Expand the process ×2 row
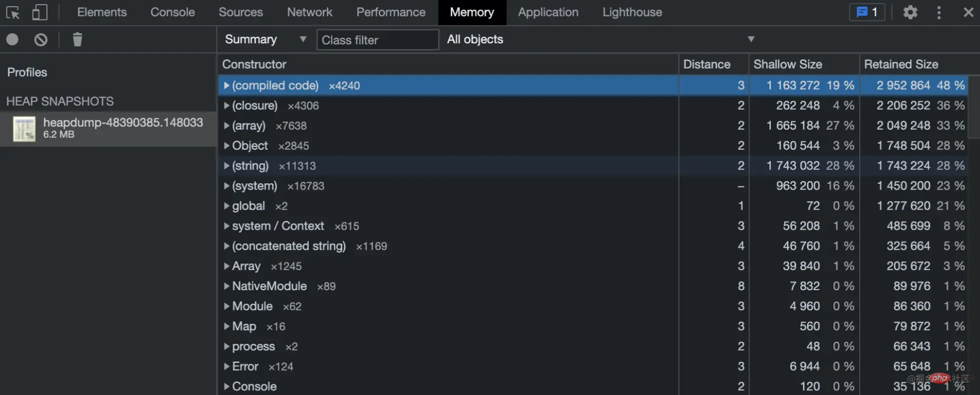 [226, 346]
